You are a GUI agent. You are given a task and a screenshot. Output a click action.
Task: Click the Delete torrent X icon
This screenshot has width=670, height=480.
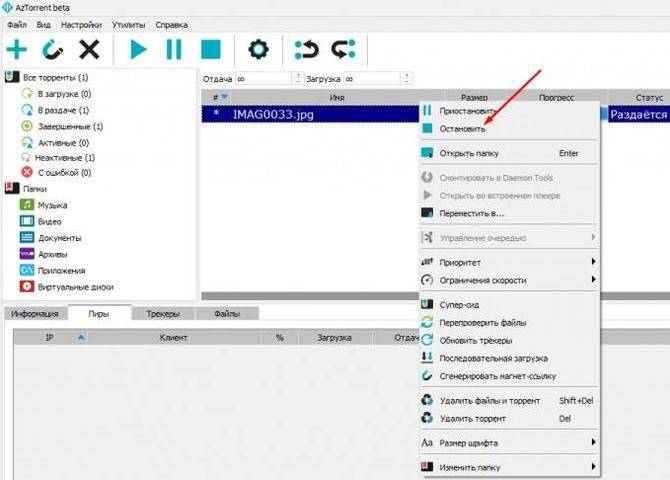coord(89,49)
